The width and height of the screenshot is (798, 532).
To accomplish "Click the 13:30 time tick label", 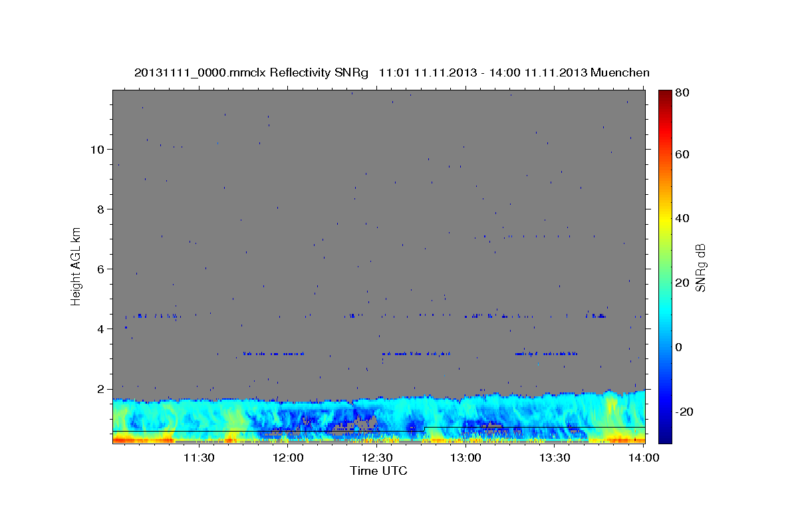I will click(x=555, y=458).
